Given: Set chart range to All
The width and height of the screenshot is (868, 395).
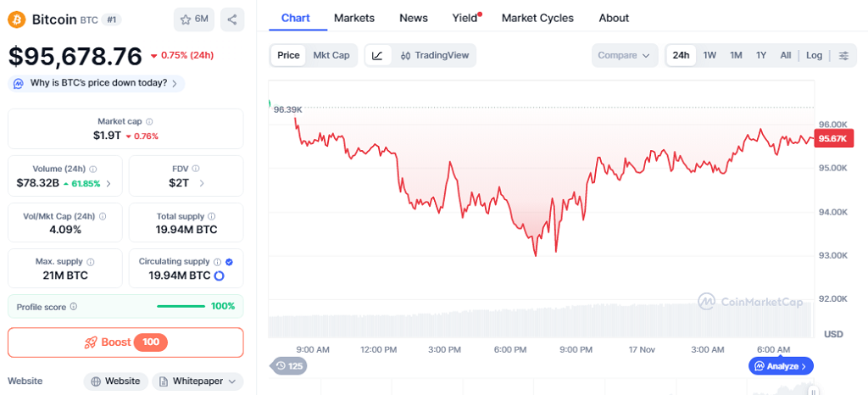Looking at the screenshot, I should (786, 55).
